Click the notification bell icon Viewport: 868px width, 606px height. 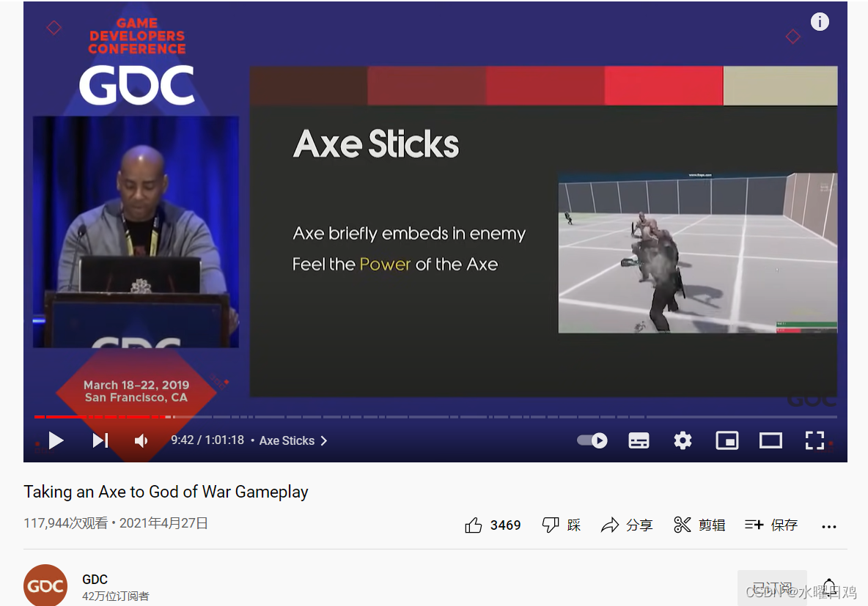829,589
